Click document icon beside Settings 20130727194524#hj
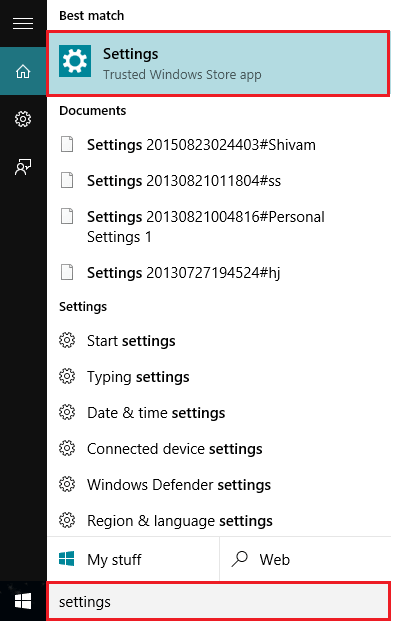Screen dimensions: 393x622 [x=67, y=272]
